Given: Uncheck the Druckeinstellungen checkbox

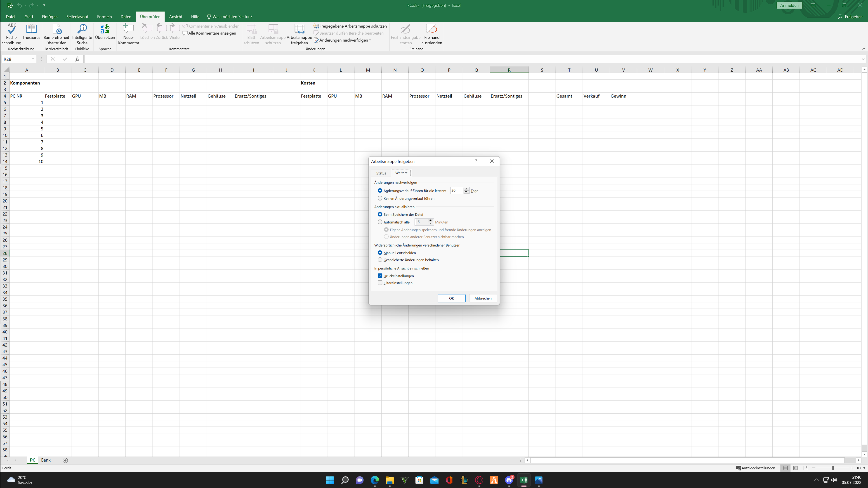Looking at the screenshot, I should tap(380, 276).
